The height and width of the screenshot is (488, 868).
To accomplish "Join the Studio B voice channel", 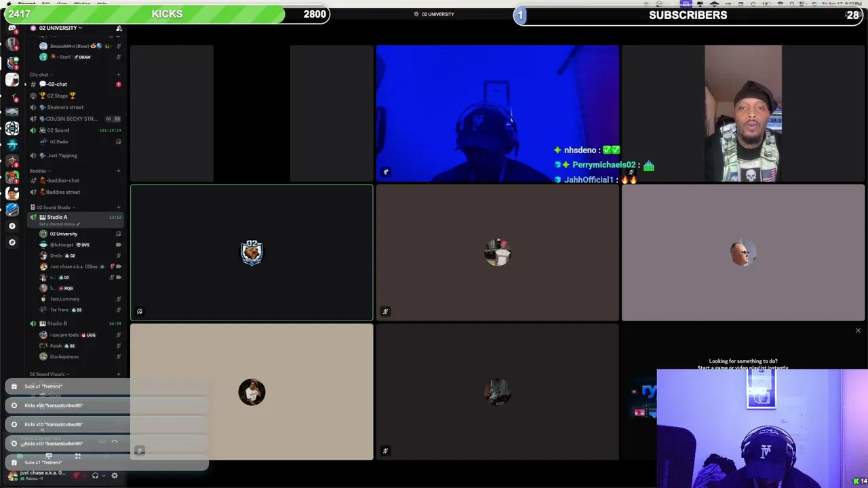I will pos(75,323).
